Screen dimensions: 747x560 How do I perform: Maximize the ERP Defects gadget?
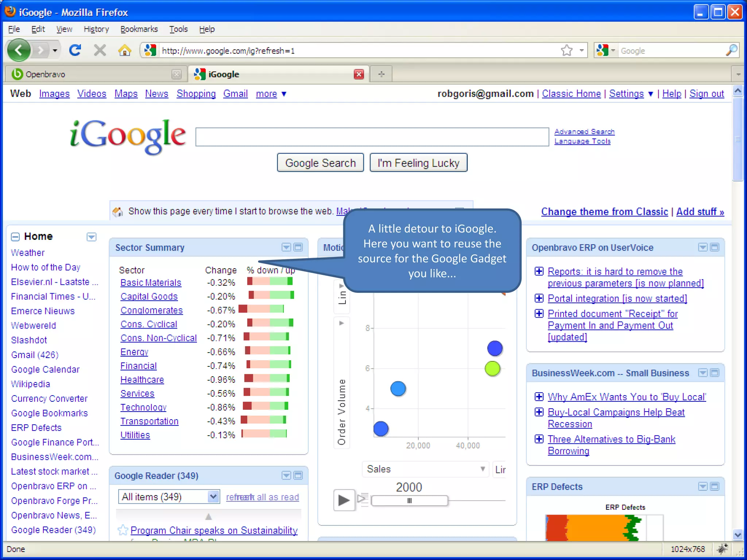(x=715, y=487)
